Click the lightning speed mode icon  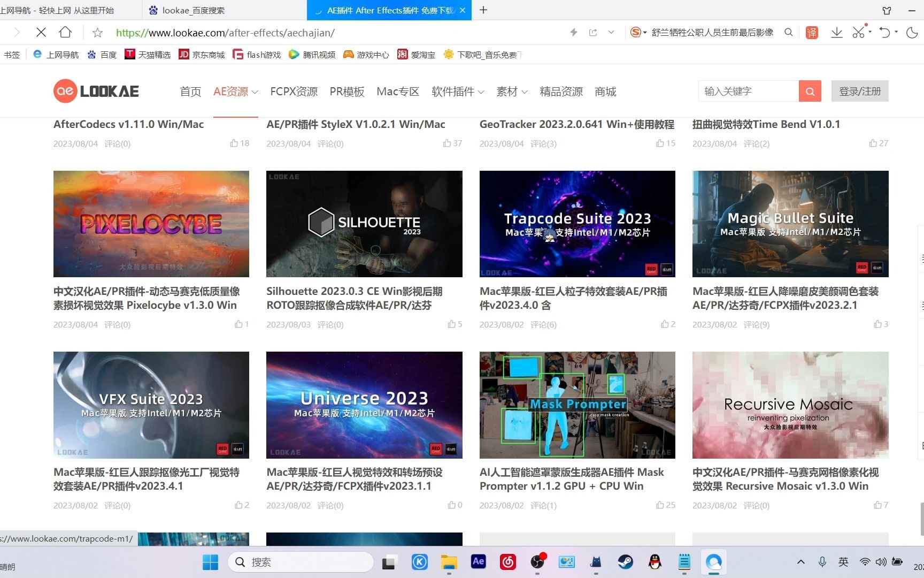click(574, 33)
